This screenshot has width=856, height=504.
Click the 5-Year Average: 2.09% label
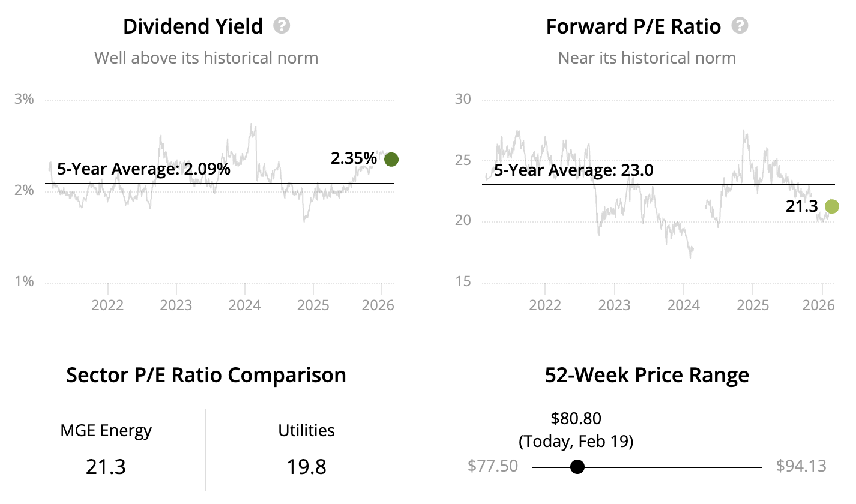tap(143, 169)
